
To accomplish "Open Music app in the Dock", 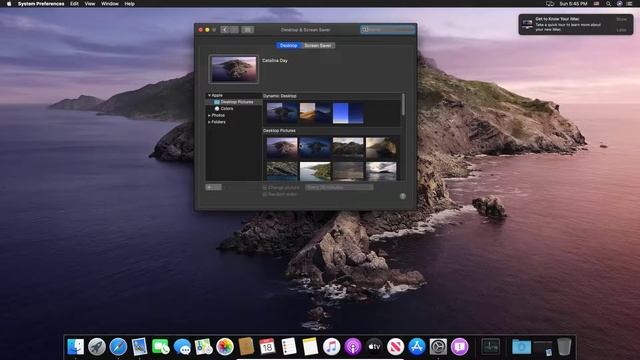I will pyautogui.click(x=331, y=347).
